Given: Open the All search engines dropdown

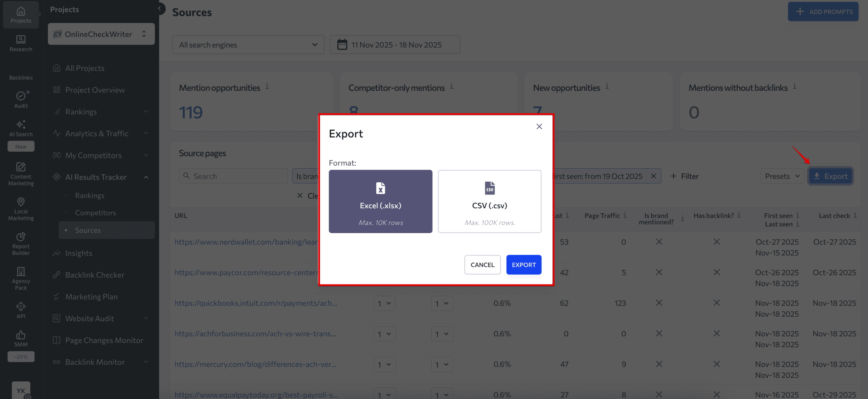Looking at the screenshot, I should (x=248, y=44).
